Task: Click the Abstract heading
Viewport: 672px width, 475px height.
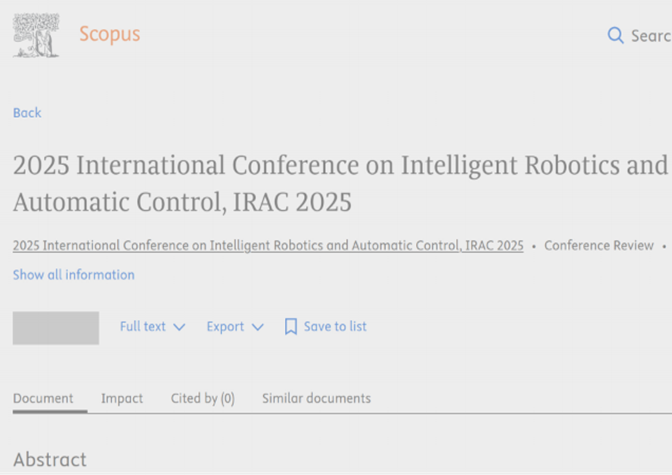Action: click(x=50, y=460)
